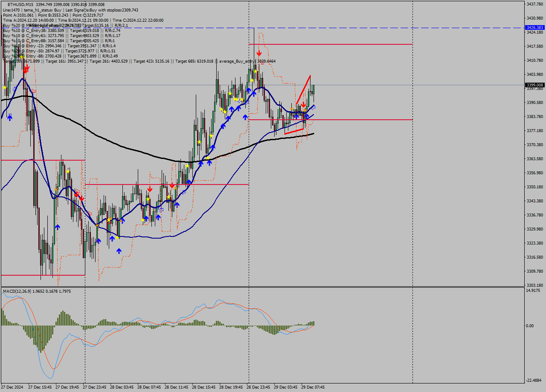546x392 pixels.
Task: Click the yellow star at chart's left edge
Action: [5, 87]
